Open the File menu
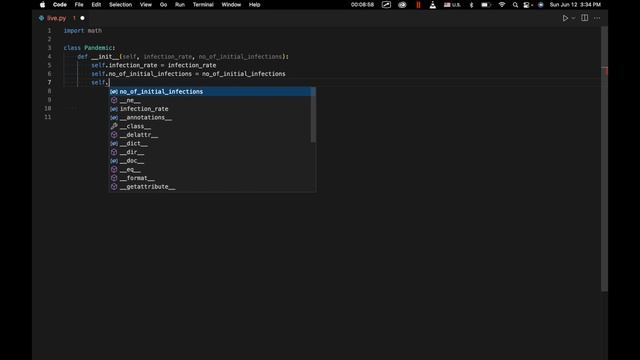Image resolution: width=640 pixels, height=360 pixels. [x=79, y=5]
